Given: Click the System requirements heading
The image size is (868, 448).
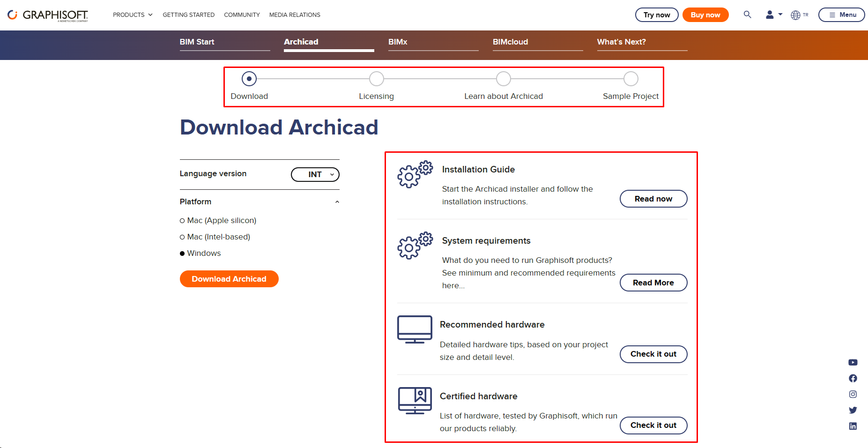Looking at the screenshot, I should click(x=486, y=241).
